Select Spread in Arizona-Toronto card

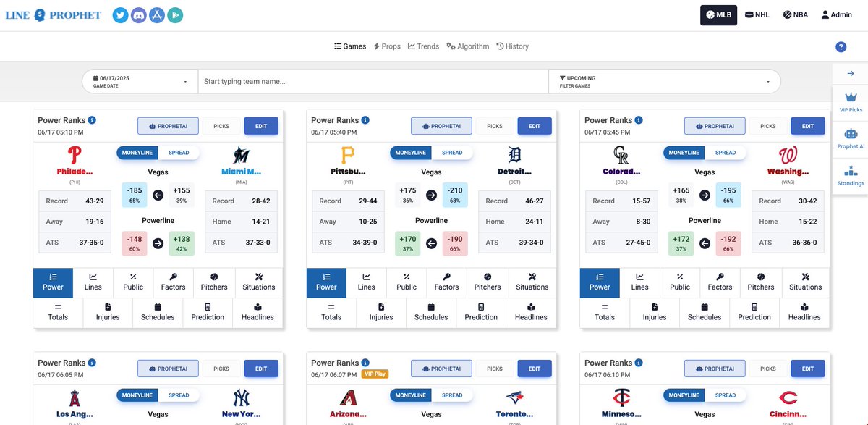click(x=452, y=395)
